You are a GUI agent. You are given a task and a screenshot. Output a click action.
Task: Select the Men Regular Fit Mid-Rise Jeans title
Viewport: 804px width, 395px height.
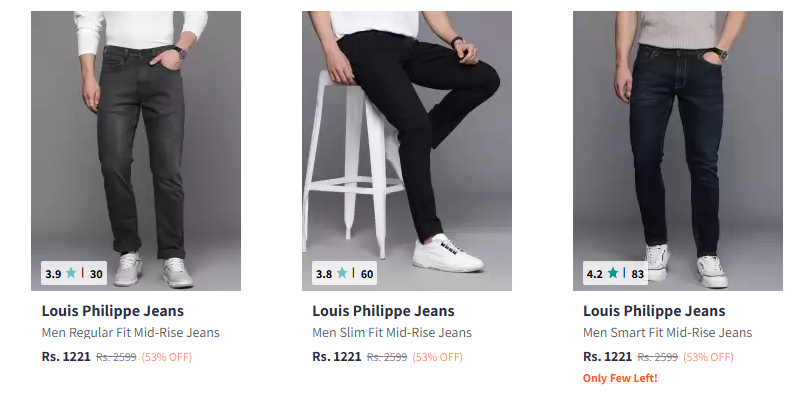[x=131, y=333]
